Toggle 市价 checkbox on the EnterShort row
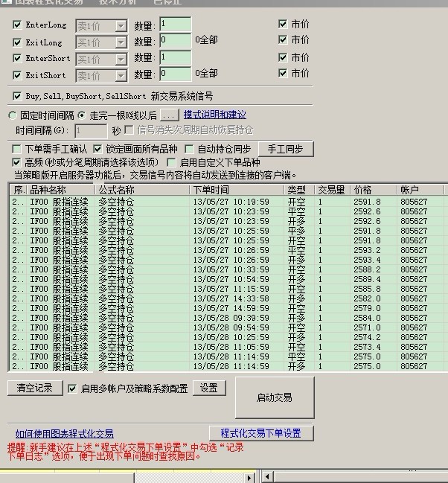Image resolution: width=448 pixels, height=483 pixels. tap(283, 57)
